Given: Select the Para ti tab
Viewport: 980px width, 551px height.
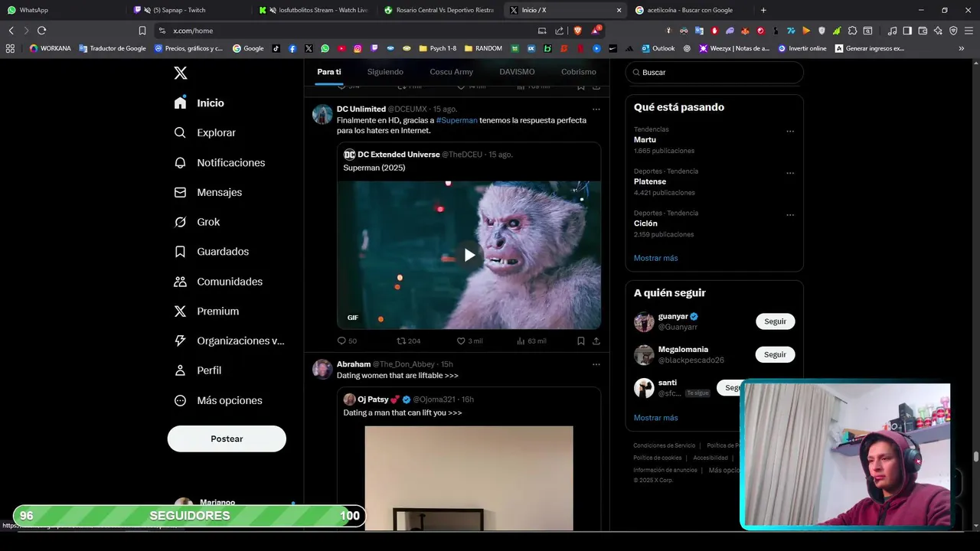Looking at the screenshot, I should pyautogui.click(x=328, y=72).
